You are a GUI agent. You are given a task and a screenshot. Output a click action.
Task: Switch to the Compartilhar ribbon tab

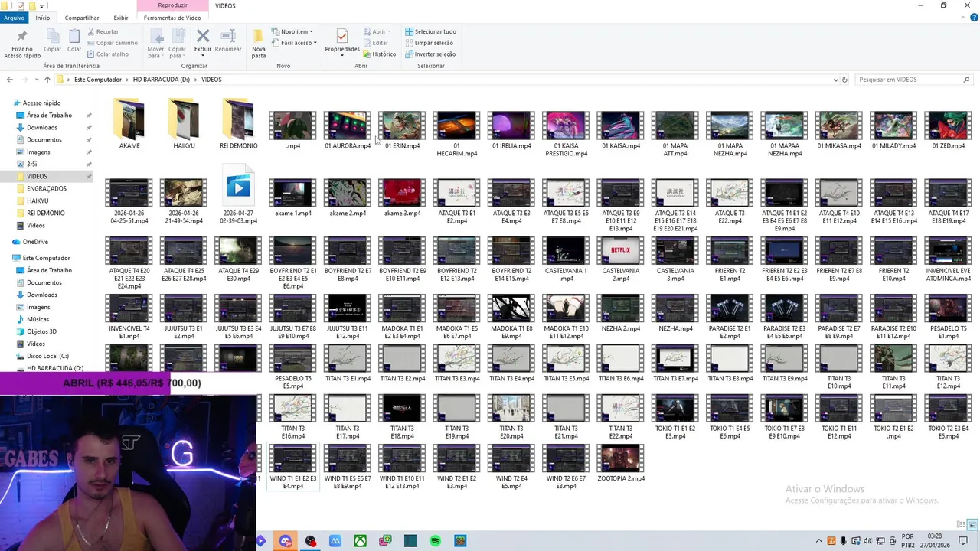pyautogui.click(x=82, y=18)
